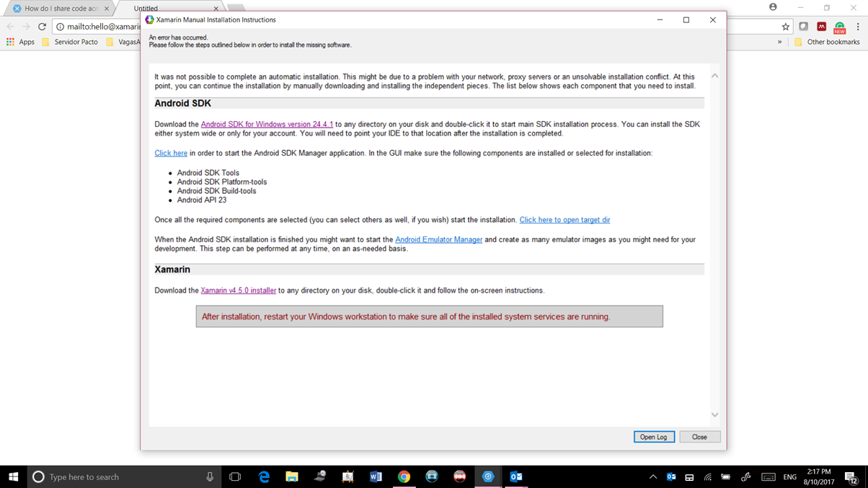Click the Open Log button
Screen dimensions: 868x488
[654, 437]
